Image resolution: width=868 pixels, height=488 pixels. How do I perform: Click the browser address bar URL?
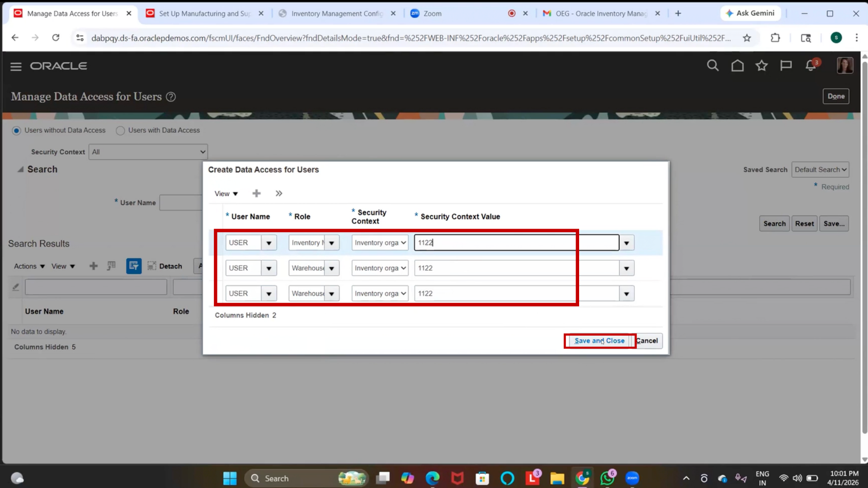pos(410,38)
